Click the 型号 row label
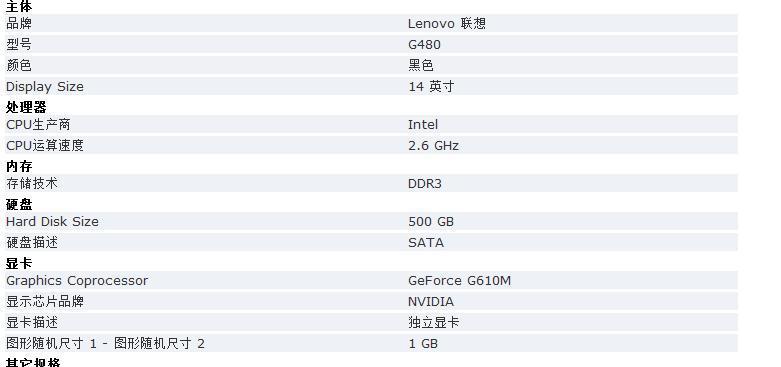Viewport: 781px width, 367px height. pyautogui.click(x=19, y=44)
